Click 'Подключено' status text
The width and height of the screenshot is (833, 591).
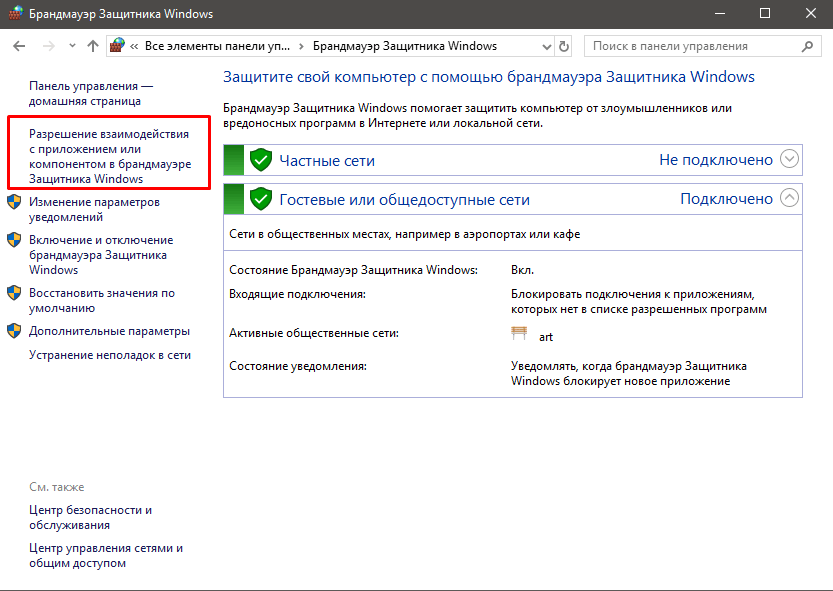pos(726,199)
